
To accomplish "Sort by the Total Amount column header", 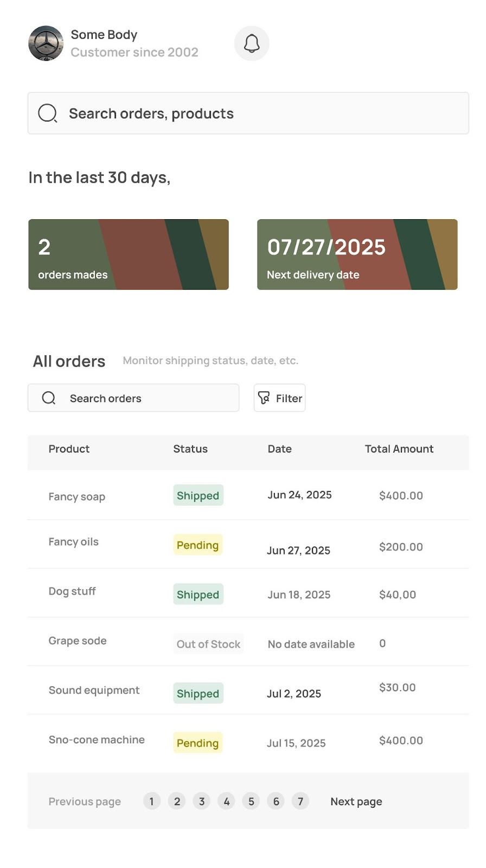I will [399, 449].
